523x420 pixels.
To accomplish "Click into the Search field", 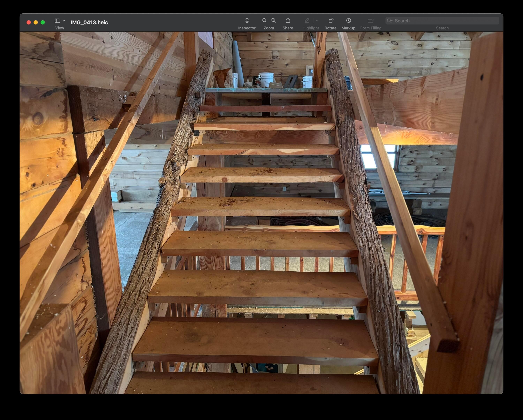I will point(444,21).
